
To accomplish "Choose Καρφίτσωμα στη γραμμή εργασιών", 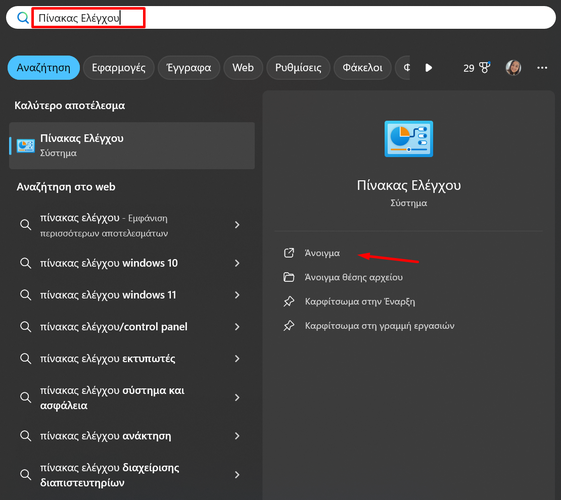I will [x=380, y=326].
